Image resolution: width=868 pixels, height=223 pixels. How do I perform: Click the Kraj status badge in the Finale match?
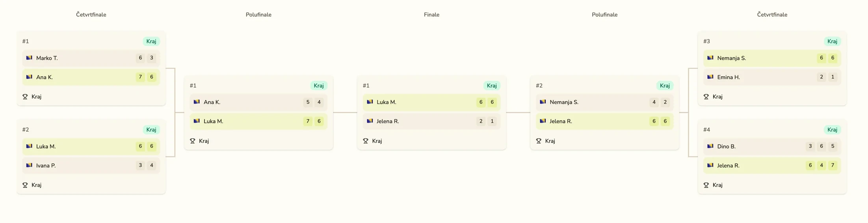492,85
